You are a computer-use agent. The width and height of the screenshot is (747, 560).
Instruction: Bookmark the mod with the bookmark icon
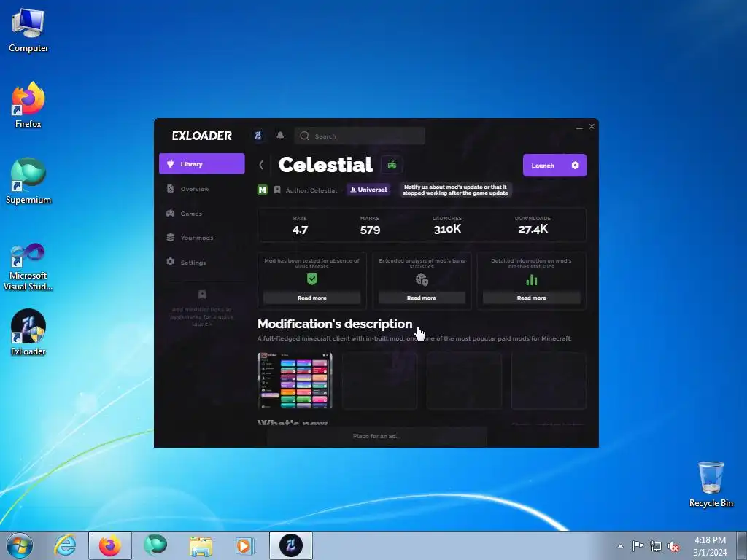pyautogui.click(x=277, y=190)
